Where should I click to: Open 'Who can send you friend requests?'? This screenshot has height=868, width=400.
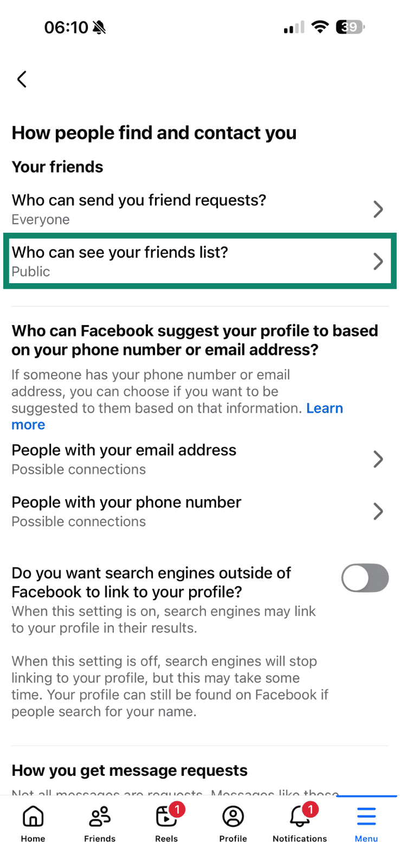(x=139, y=201)
